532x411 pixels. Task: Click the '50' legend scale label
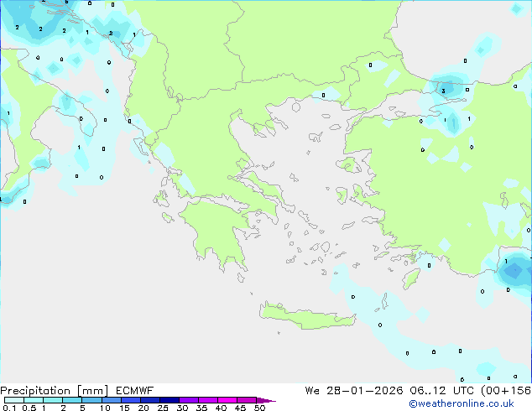click(259, 408)
